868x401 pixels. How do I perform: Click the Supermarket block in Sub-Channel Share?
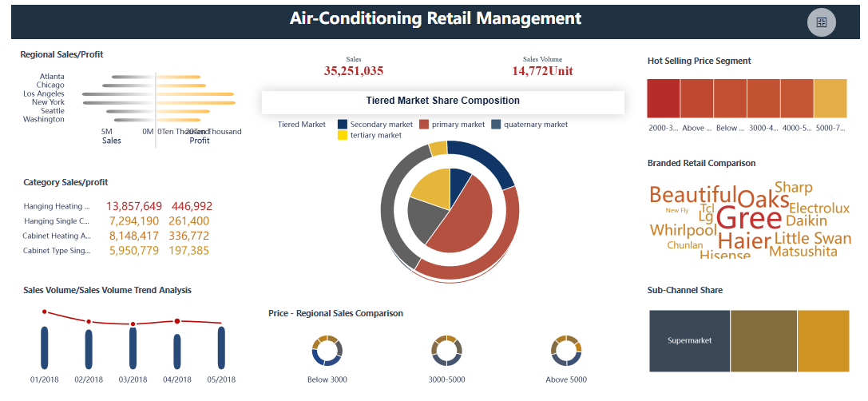[x=690, y=341]
